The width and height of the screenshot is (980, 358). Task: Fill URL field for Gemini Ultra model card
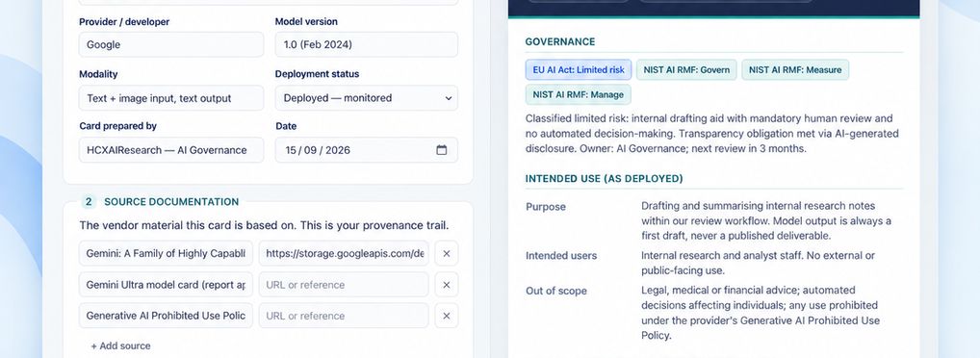point(344,285)
